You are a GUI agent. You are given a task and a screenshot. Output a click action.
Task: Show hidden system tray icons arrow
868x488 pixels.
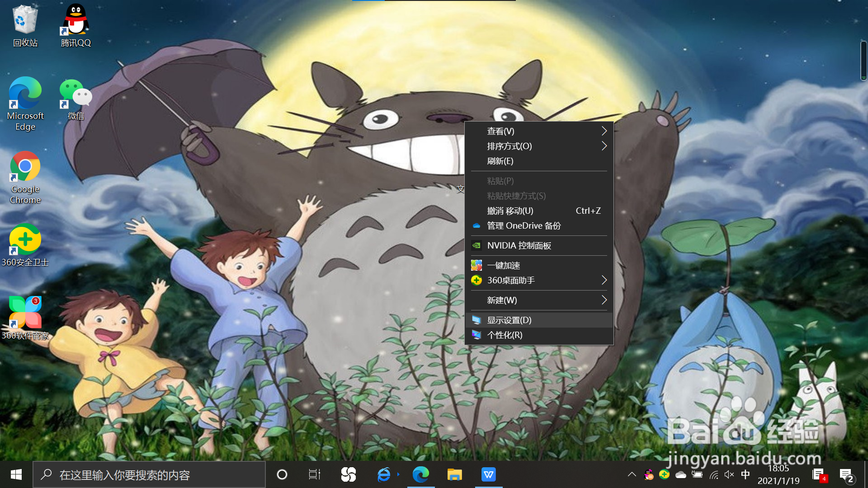point(632,474)
